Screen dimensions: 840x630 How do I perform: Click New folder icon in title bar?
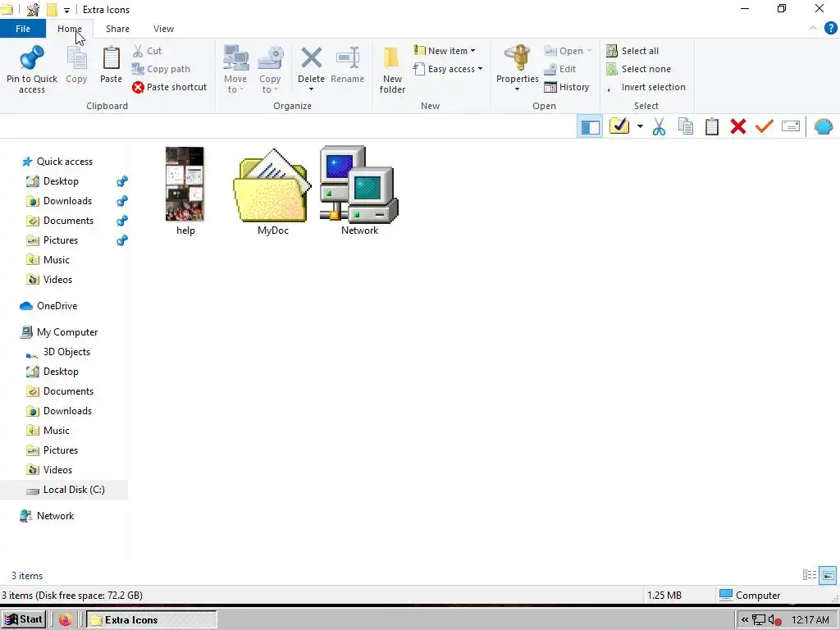52,10
